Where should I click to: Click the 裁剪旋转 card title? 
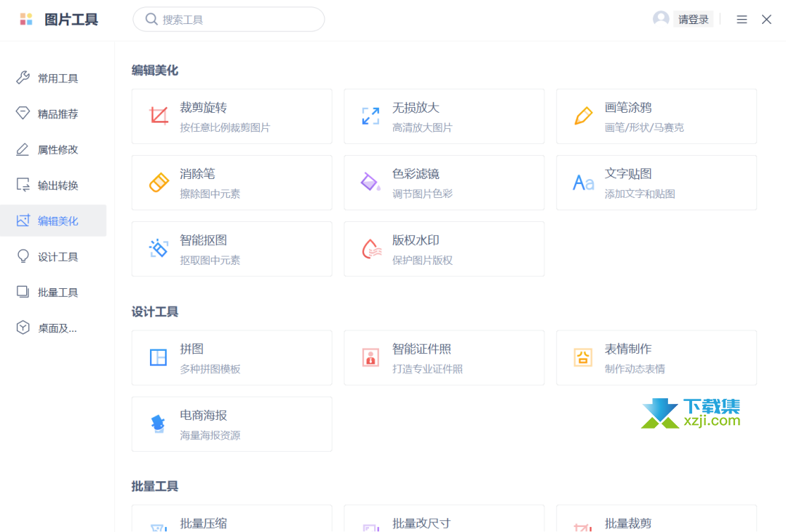pyautogui.click(x=204, y=107)
